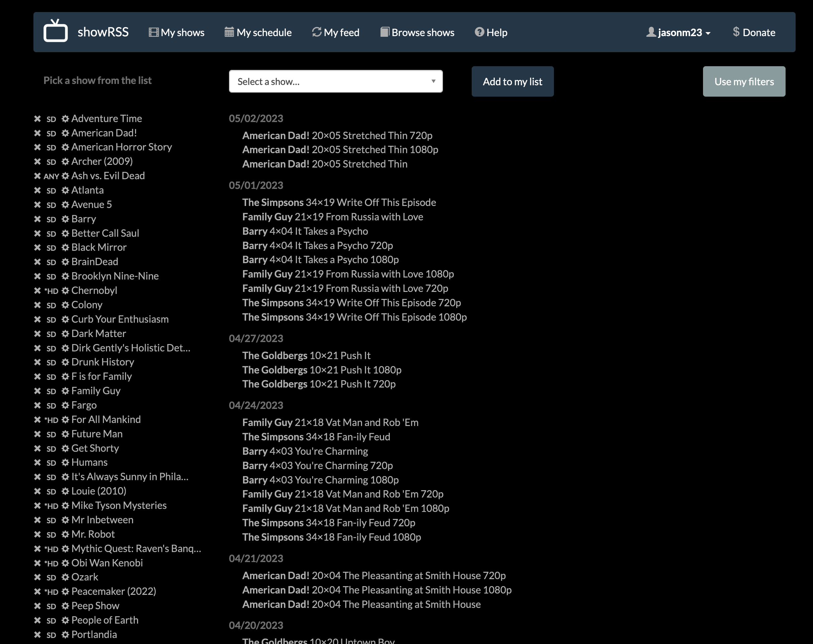This screenshot has width=813, height=644.
Task: Remove Avenue 5 using the X icon
Action: click(x=37, y=205)
